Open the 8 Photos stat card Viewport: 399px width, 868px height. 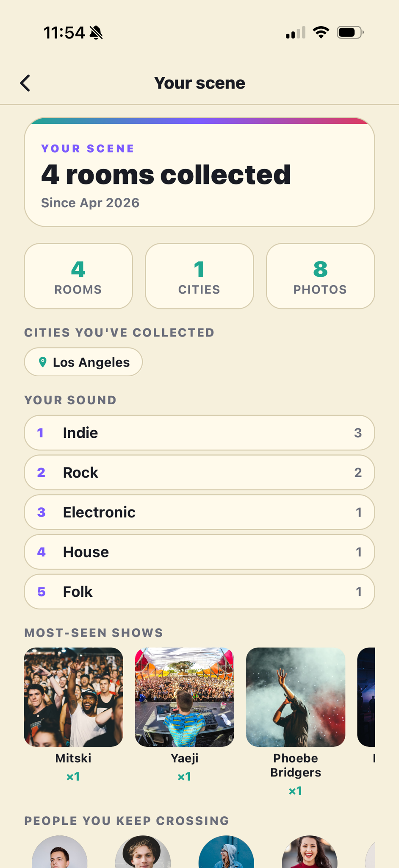[x=320, y=276]
